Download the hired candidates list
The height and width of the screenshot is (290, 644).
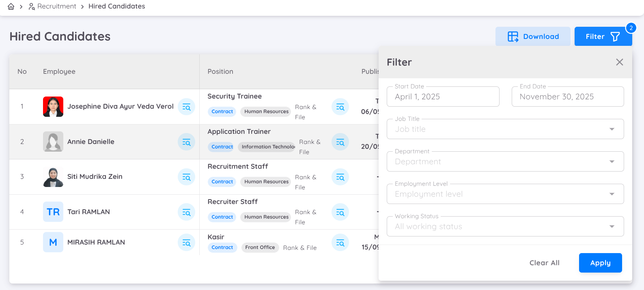click(532, 37)
